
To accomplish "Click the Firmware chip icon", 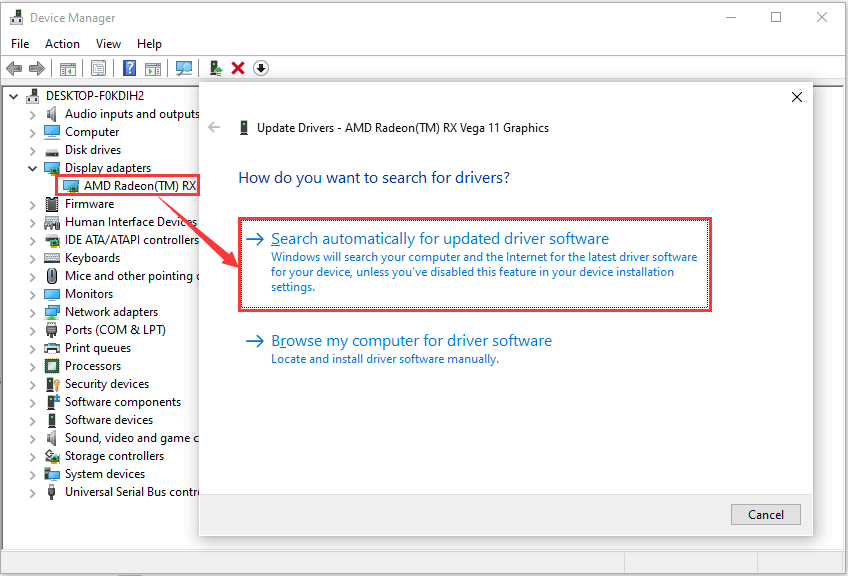I will click(52, 204).
